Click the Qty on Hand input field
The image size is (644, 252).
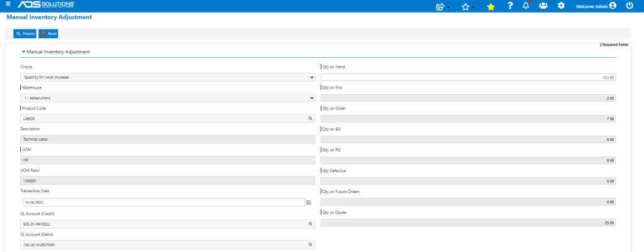click(x=468, y=77)
